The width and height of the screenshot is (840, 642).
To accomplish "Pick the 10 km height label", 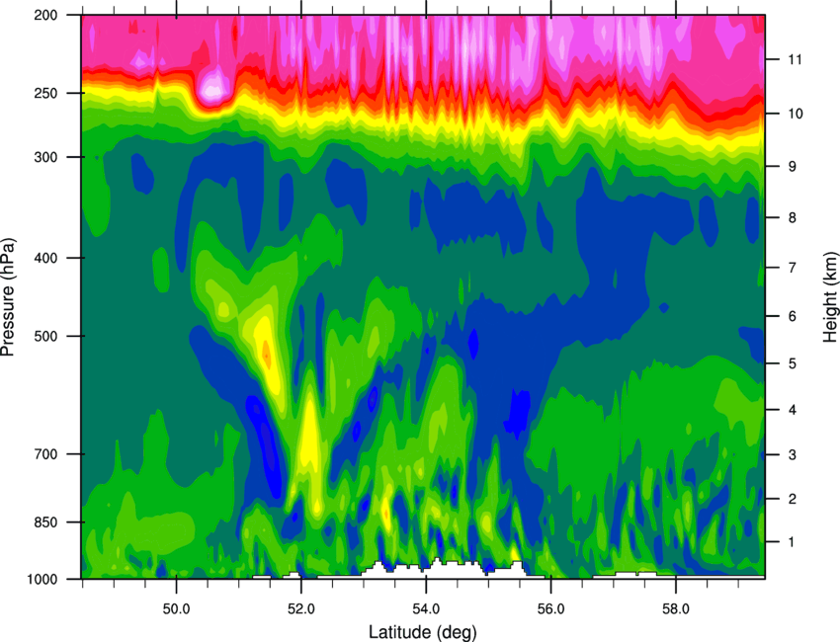I will click(795, 114).
